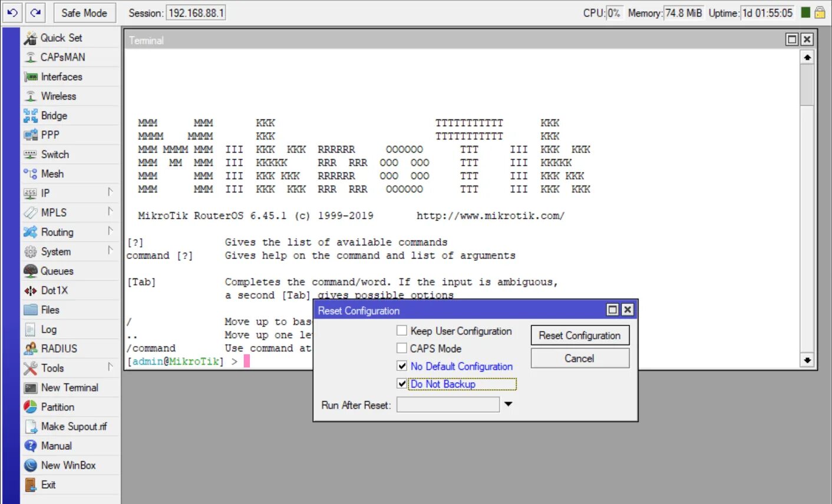Image resolution: width=832 pixels, height=504 pixels.
Task: Click the Quick Set icon
Action: point(31,38)
